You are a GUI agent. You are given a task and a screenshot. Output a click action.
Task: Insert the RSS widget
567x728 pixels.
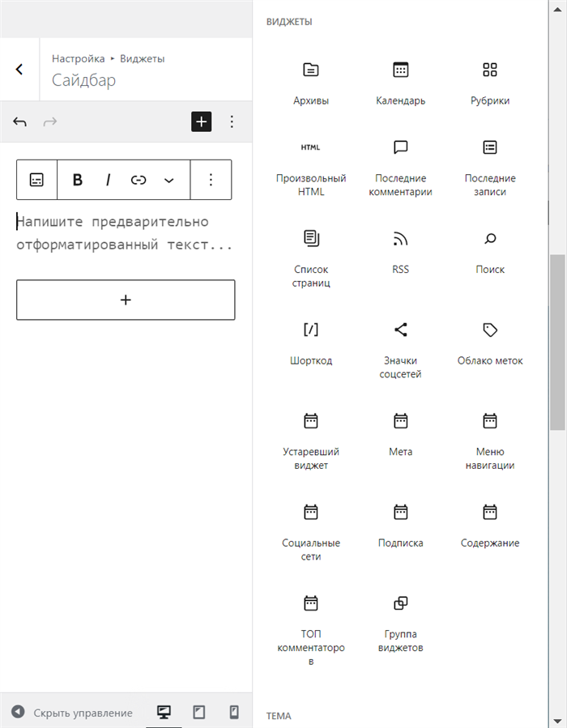tap(400, 253)
